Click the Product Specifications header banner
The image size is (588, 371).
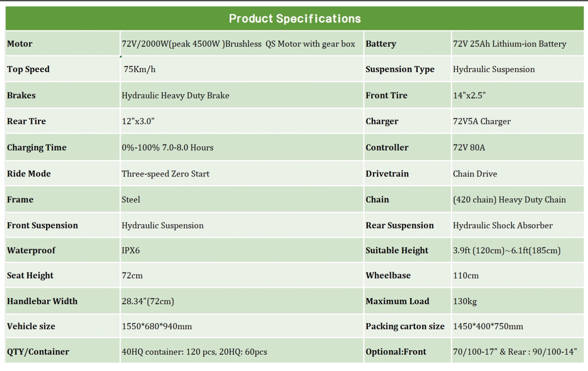[294, 18]
